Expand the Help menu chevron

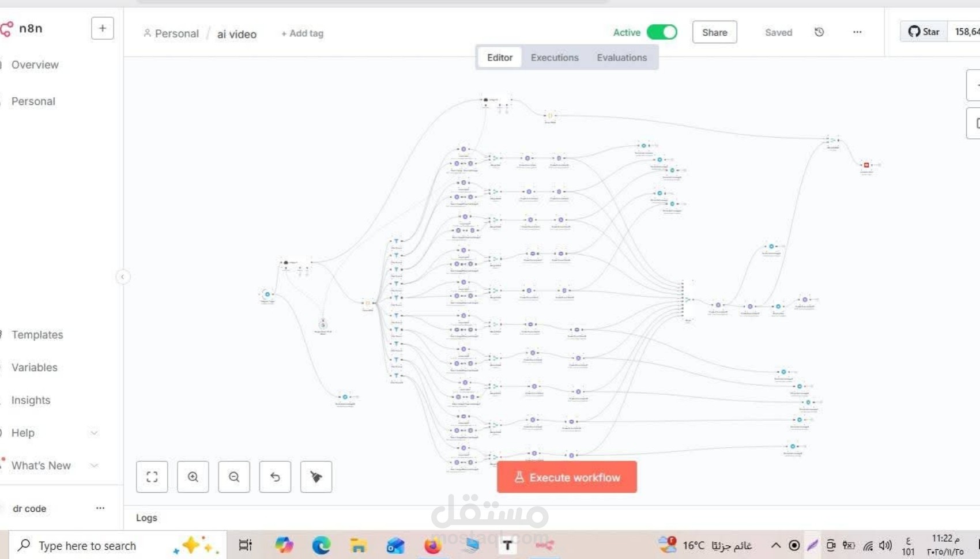click(94, 433)
